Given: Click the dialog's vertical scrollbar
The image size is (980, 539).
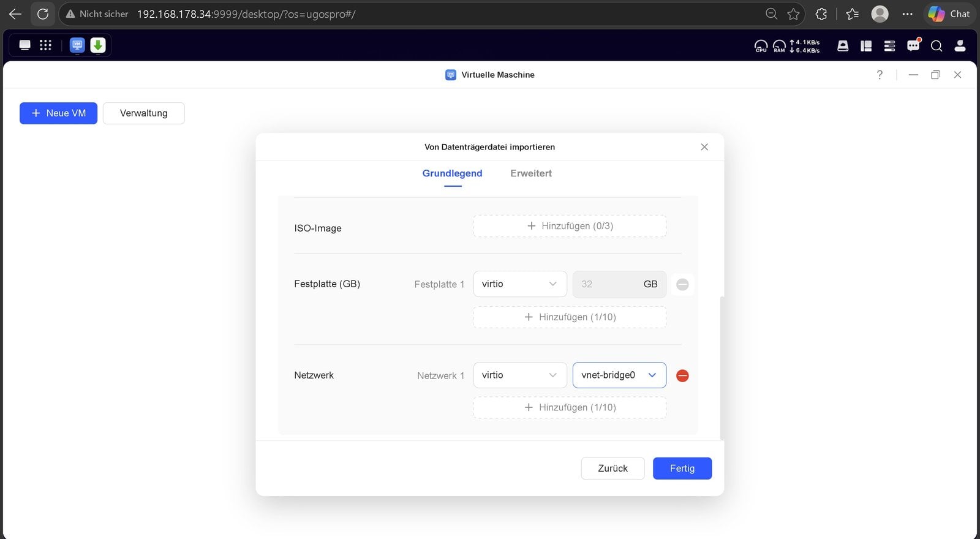Looking at the screenshot, I should pos(722,367).
